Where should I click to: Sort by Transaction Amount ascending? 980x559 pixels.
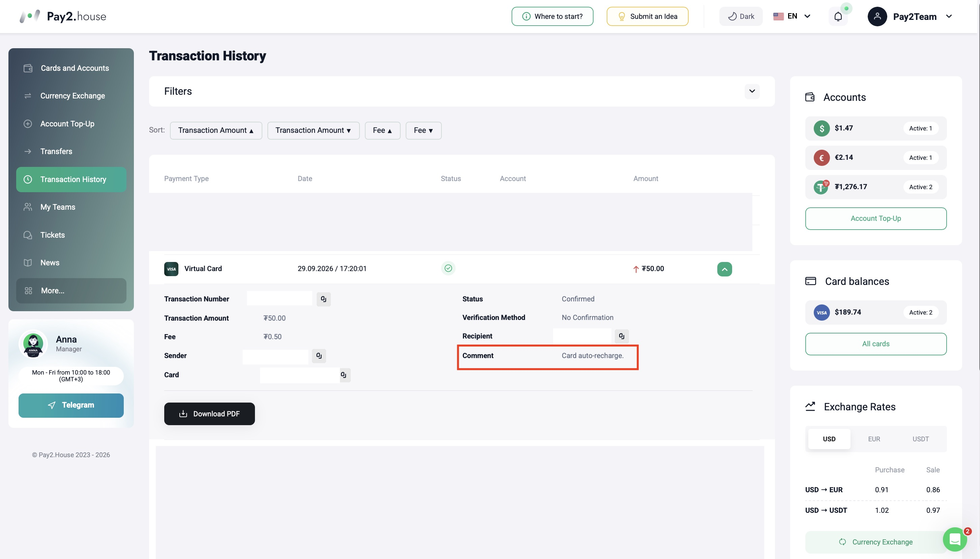point(216,130)
